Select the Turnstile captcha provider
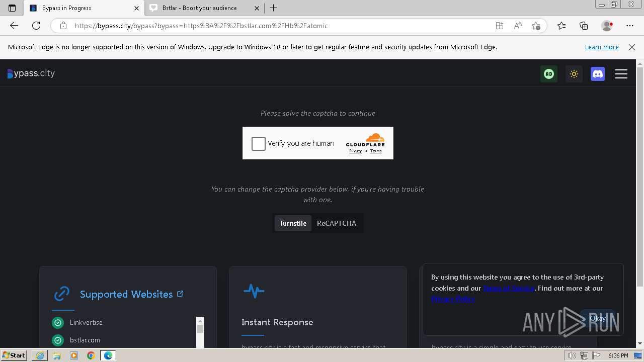Screen dimensions: 644x362 pyautogui.click(x=293, y=223)
